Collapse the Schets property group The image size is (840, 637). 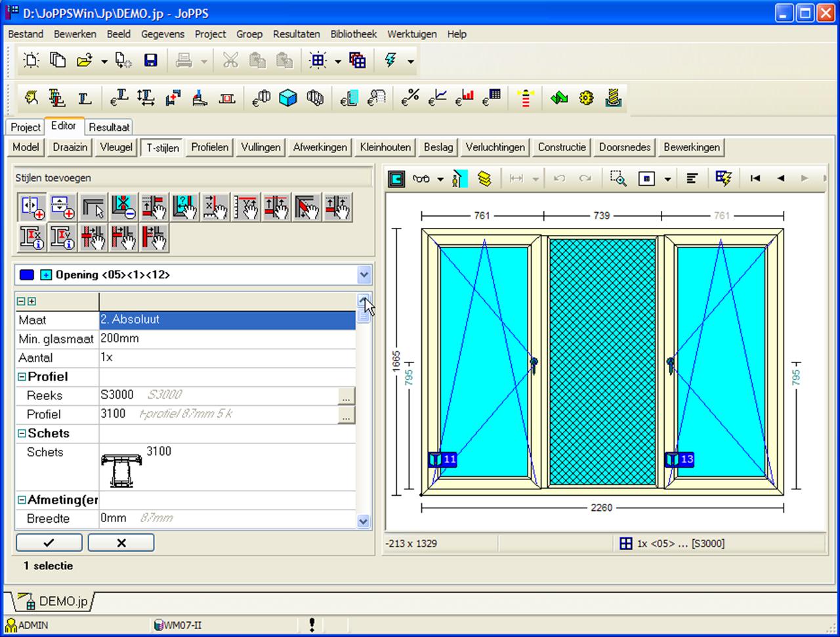22,433
